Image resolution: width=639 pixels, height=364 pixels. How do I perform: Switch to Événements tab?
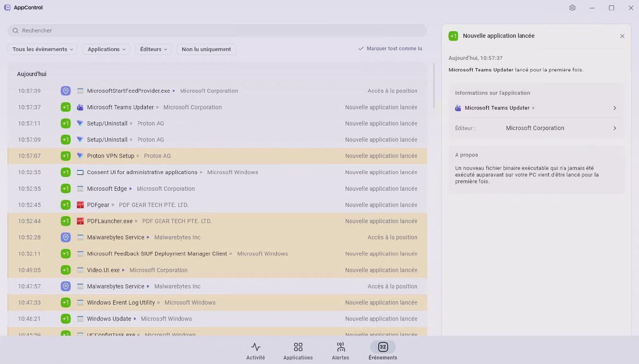(383, 351)
